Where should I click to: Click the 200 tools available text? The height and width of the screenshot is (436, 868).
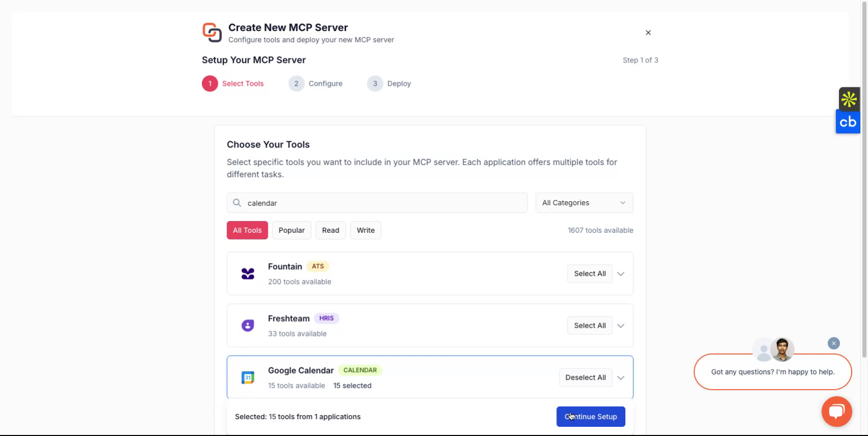tap(300, 282)
